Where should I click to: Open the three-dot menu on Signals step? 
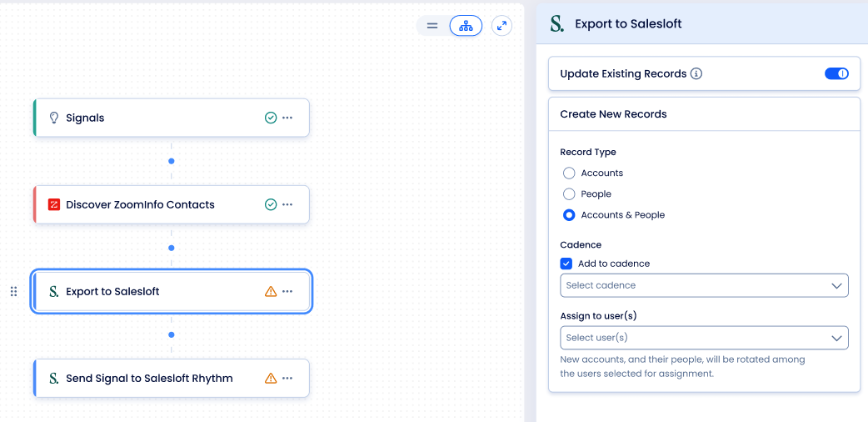[x=287, y=118]
